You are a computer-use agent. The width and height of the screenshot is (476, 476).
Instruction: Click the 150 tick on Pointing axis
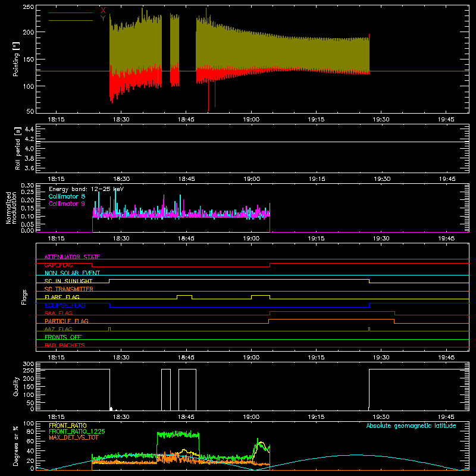click(x=29, y=59)
